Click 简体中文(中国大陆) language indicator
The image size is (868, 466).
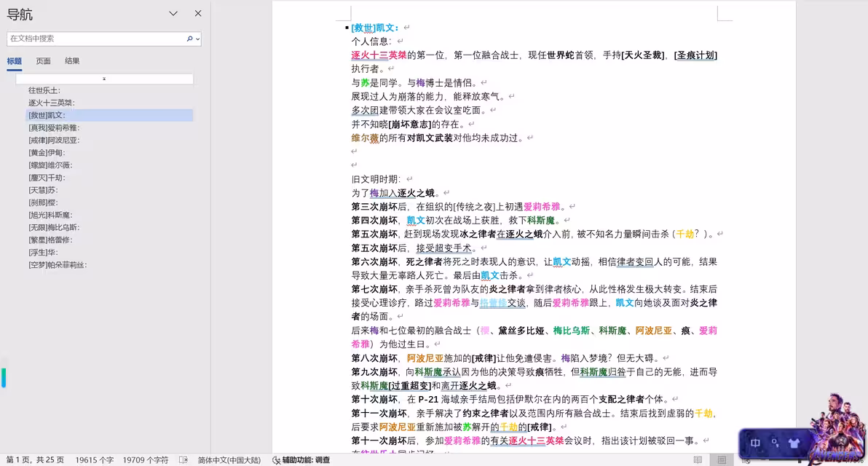click(x=229, y=460)
